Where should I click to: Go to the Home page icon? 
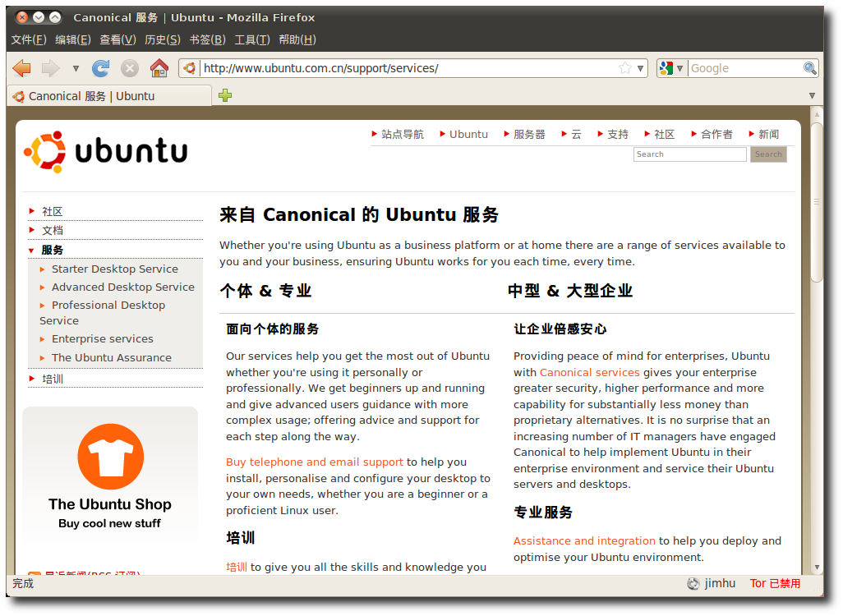159,68
